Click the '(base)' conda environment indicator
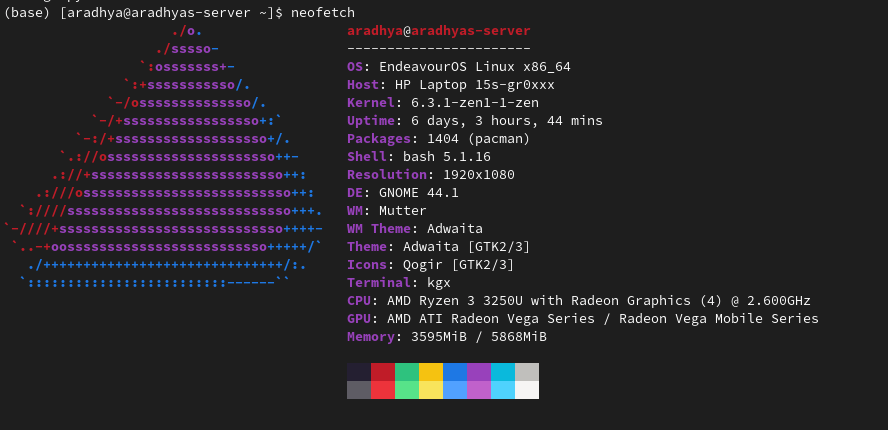The width and height of the screenshot is (888, 430). pos(27,12)
